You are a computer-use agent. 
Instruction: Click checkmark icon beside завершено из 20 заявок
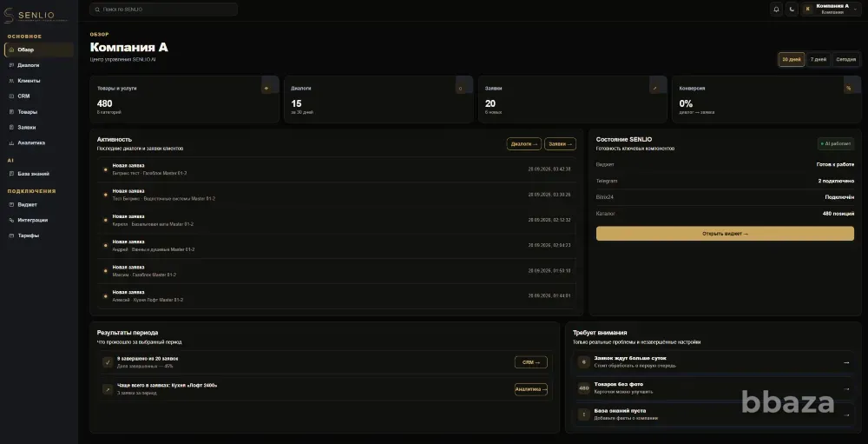(108, 362)
